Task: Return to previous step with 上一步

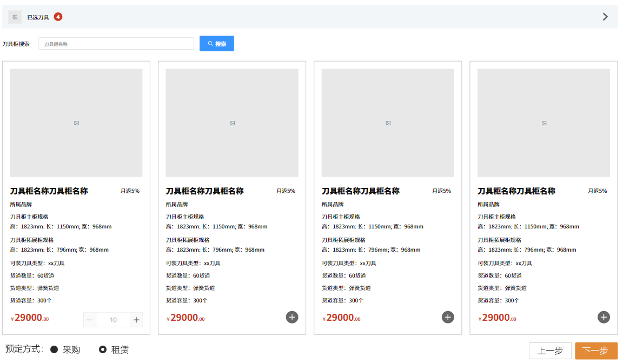Action: [x=550, y=350]
